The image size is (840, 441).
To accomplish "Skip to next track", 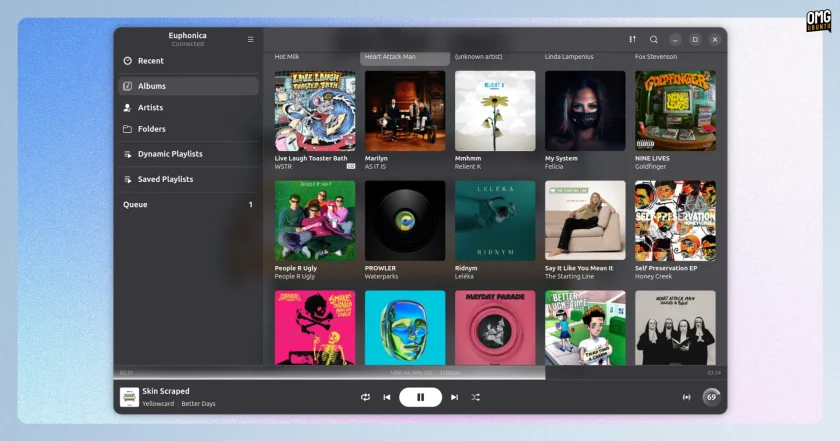I will click(454, 397).
